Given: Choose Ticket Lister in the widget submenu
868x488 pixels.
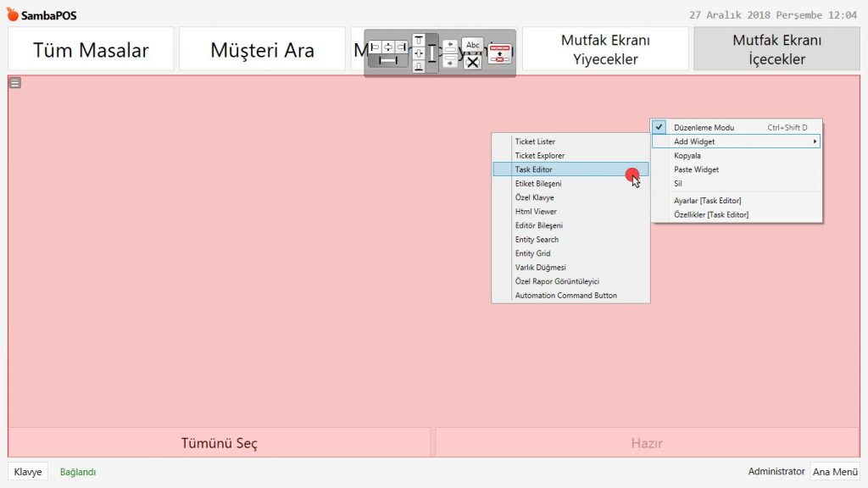Looking at the screenshot, I should [535, 141].
